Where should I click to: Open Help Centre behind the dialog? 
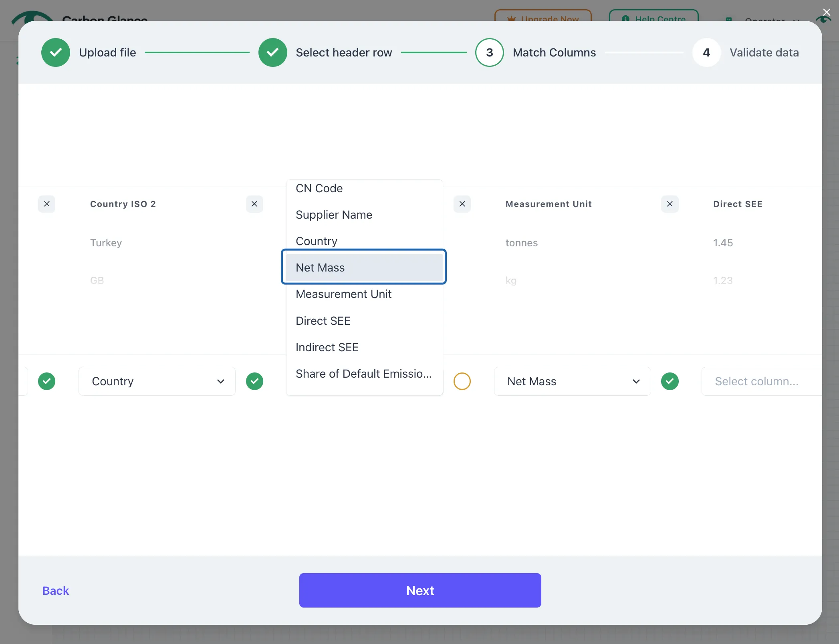(653, 16)
